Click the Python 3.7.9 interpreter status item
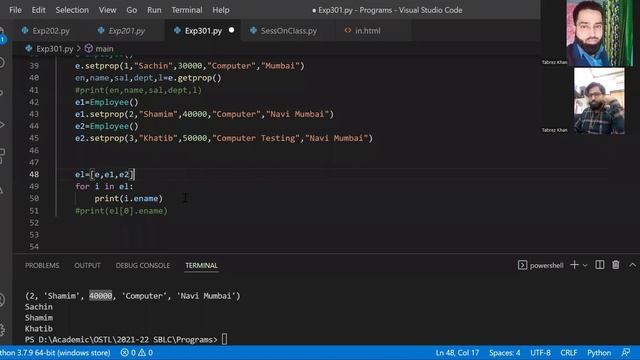Screen dimensions: 640x360 point(55,353)
